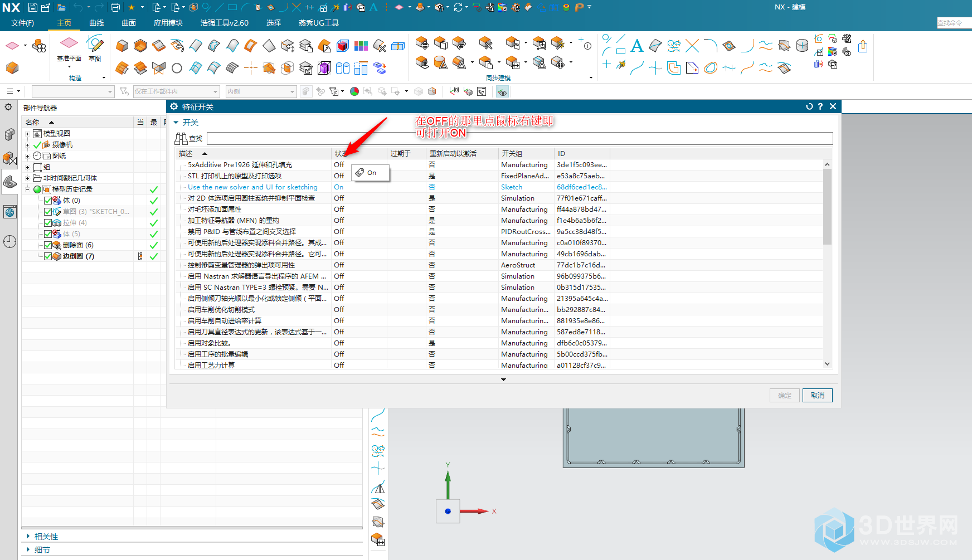This screenshot has width=972, height=560.
Task: Click the Undo arrow icon
Action: 78,7
